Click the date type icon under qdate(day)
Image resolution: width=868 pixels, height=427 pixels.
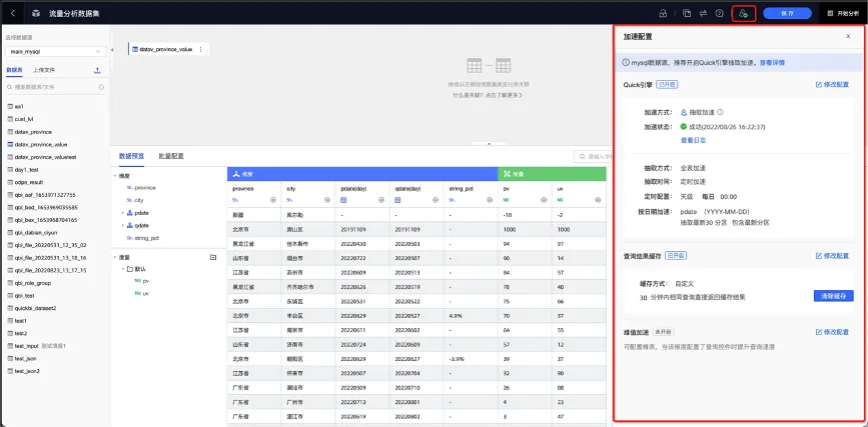(398, 200)
